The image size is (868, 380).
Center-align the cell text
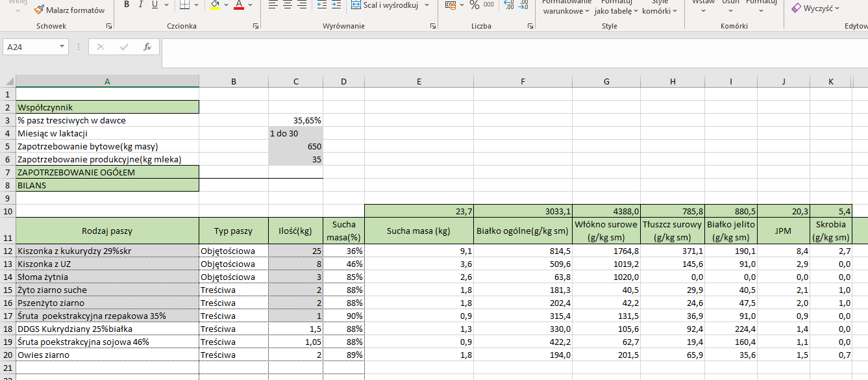tap(288, 5)
